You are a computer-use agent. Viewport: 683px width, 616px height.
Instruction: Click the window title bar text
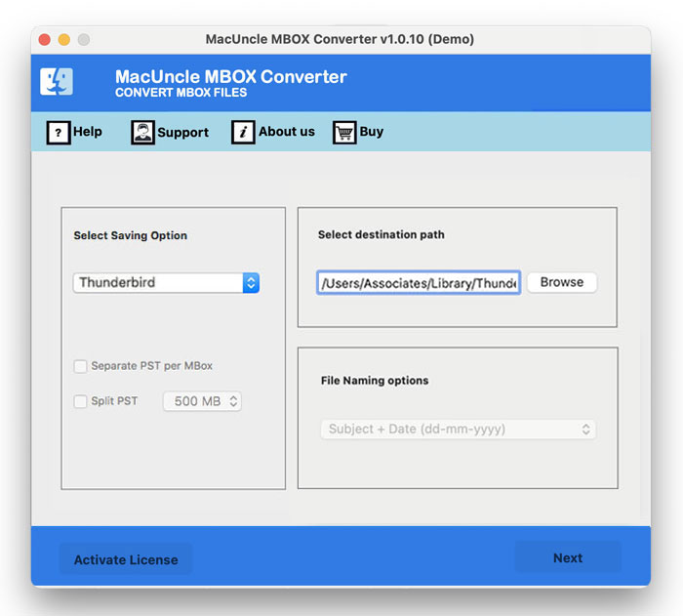pos(340,39)
